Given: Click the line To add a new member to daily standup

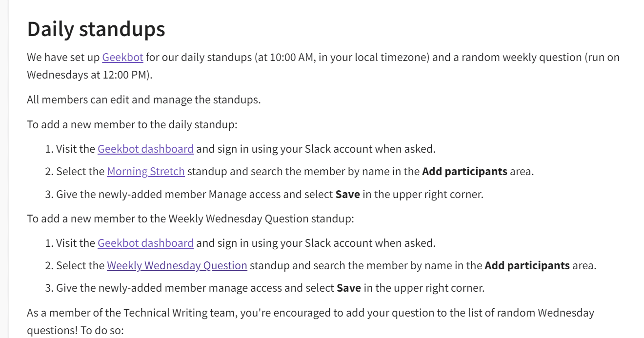Looking at the screenshot, I should [132, 124].
